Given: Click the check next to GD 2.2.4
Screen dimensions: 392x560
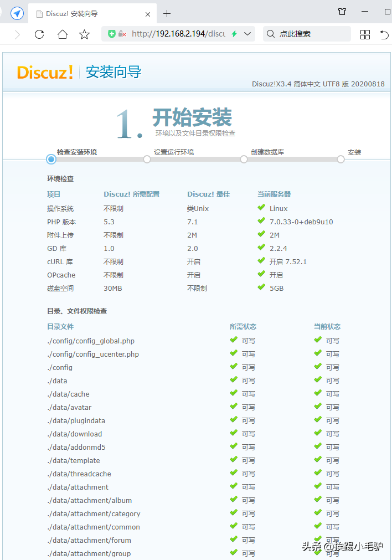Looking at the screenshot, I should pos(261,247).
